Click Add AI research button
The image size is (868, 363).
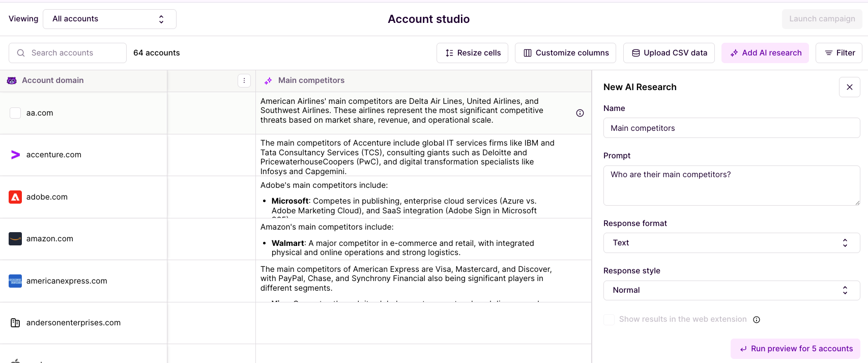(x=765, y=53)
